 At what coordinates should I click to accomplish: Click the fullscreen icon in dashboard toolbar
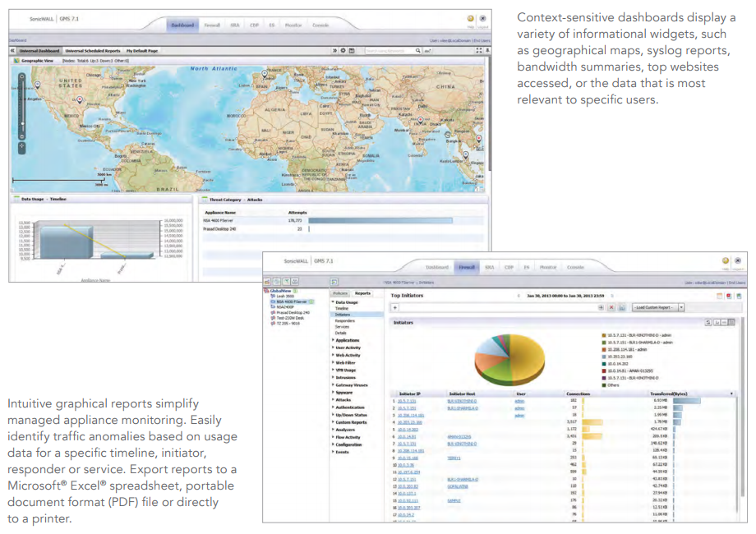(x=479, y=51)
